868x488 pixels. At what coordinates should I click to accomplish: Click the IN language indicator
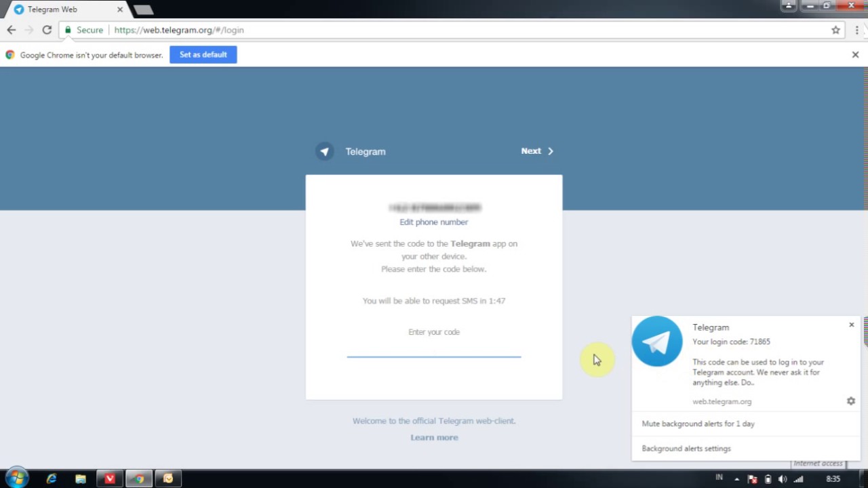click(719, 478)
